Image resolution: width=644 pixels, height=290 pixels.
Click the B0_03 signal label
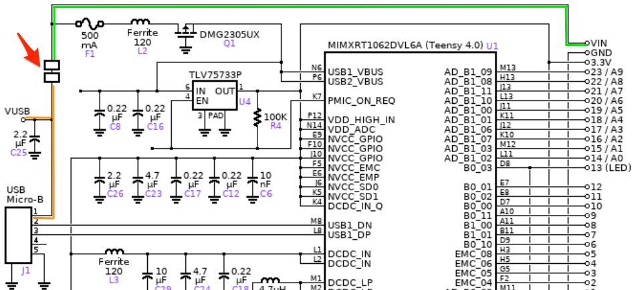477,168
